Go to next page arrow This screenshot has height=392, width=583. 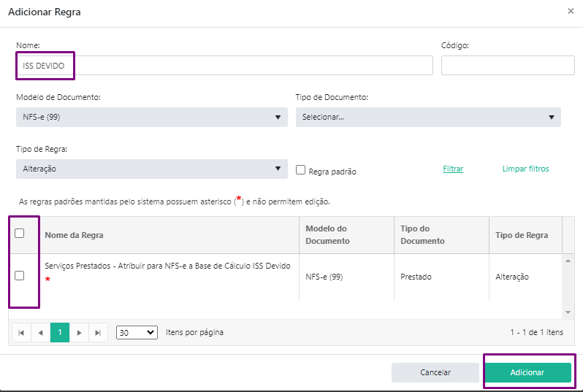[x=79, y=333]
